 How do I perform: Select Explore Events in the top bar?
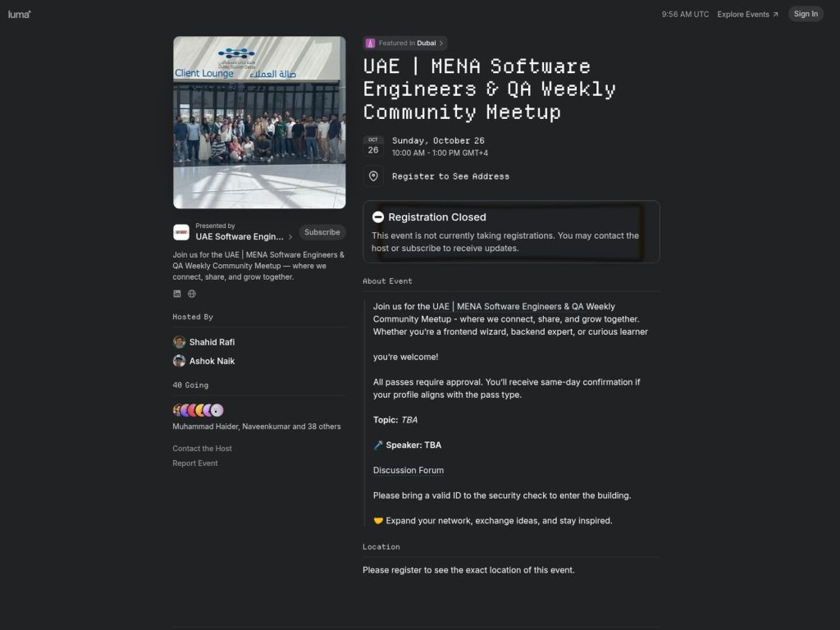pos(743,13)
